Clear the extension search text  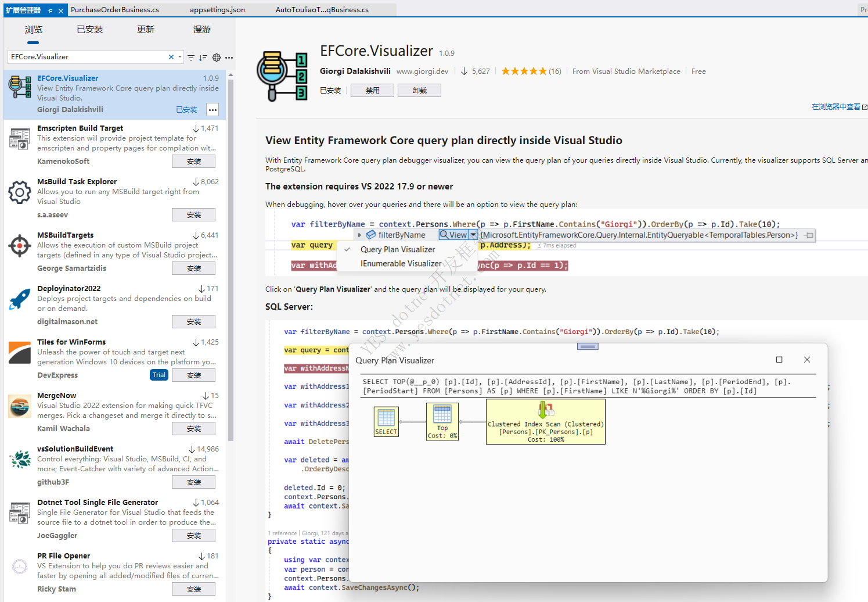pos(171,57)
